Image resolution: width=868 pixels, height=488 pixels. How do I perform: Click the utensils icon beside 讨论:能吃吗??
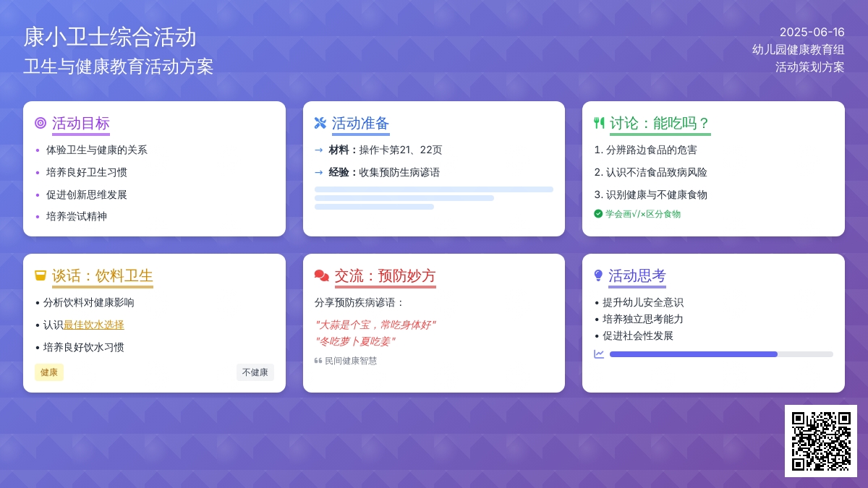[x=599, y=123]
